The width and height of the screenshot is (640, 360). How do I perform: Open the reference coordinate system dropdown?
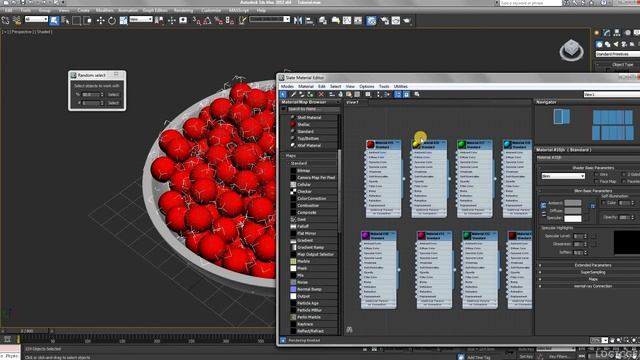(141, 19)
